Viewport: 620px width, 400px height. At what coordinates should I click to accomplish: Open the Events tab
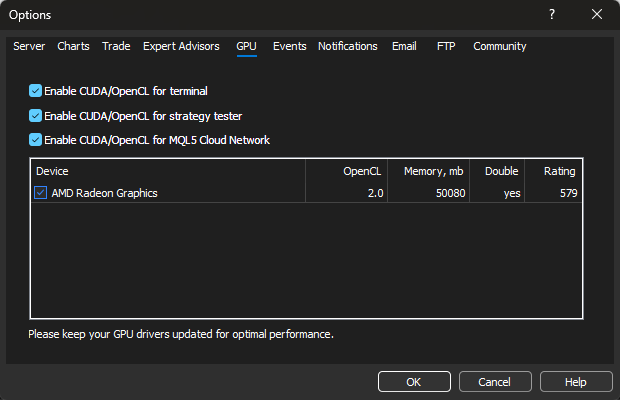click(290, 46)
